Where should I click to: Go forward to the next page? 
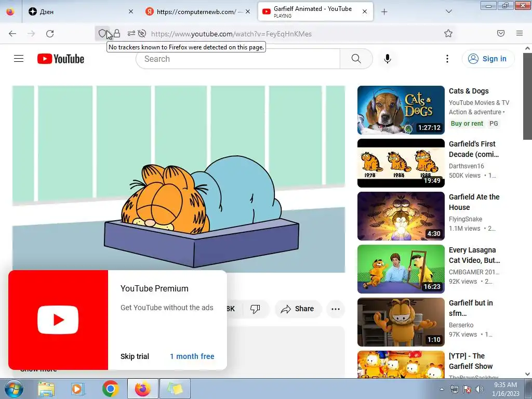pyautogui.click(x=31, y=34)
